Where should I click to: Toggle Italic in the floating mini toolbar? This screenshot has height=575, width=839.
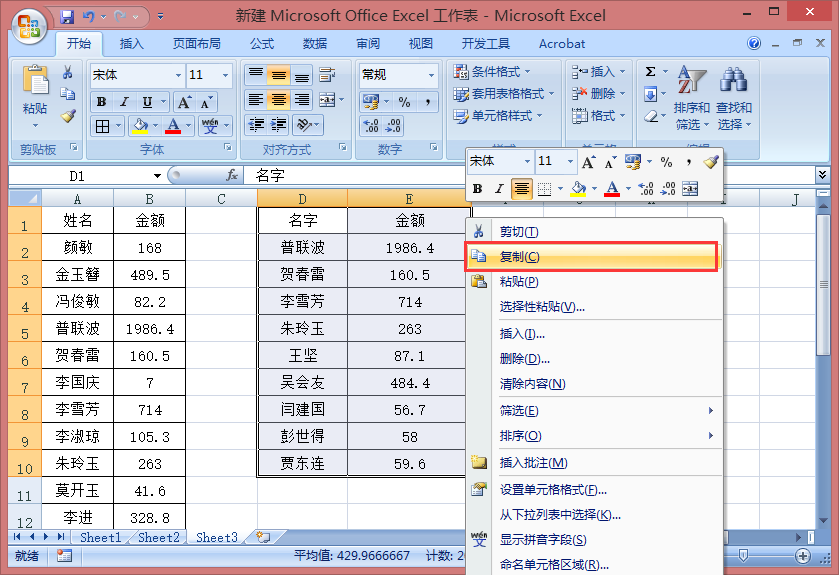click(x=499, y=188)
